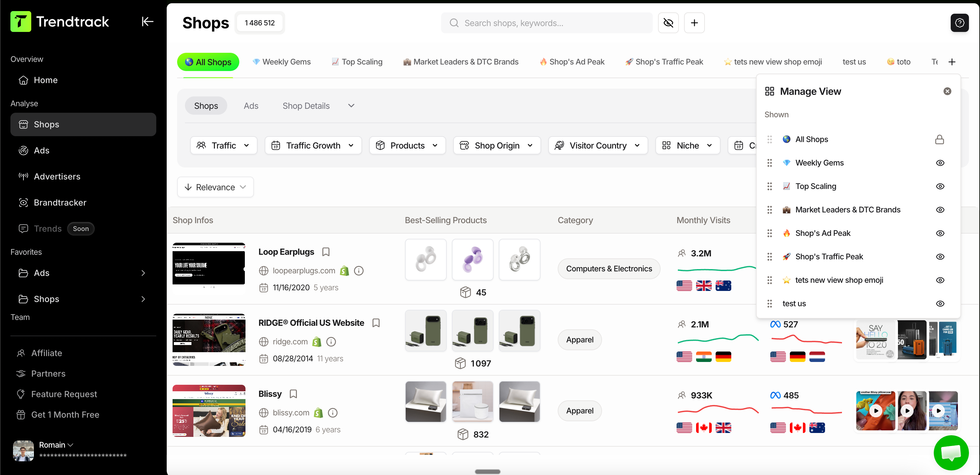This screenshot has height=475, width=980.
Task: Bookmark the Blissy shop
Action: pyautogui.click(x=293, y=394)
